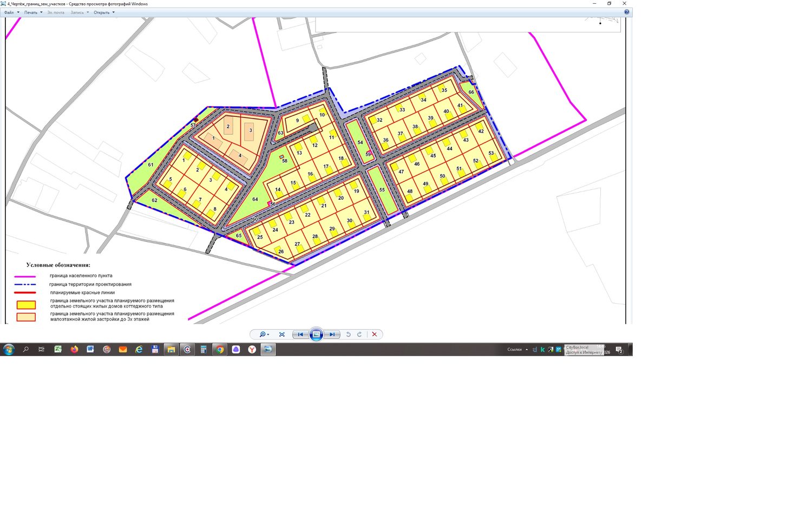Open the floppy-disk save app on taskbar
The image size is (812, 505).
[155, 350]
